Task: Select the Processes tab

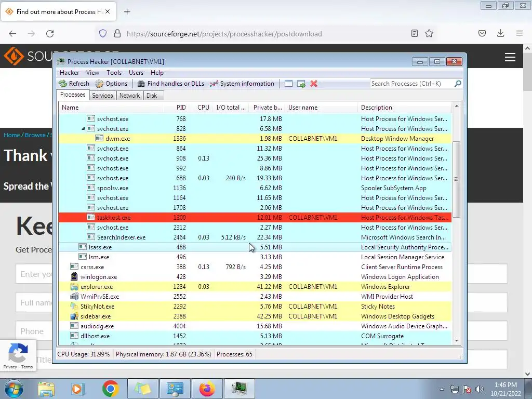Action: 73,95
